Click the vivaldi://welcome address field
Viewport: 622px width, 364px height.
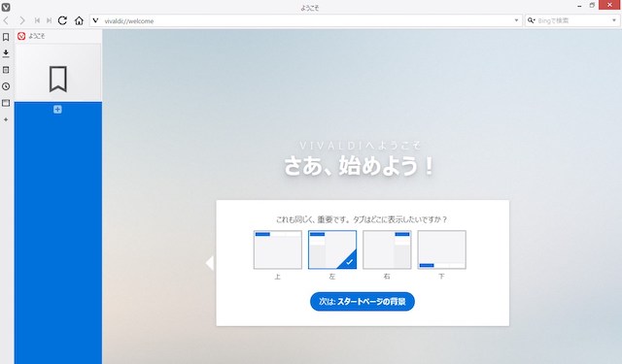(x=307, y=21)
